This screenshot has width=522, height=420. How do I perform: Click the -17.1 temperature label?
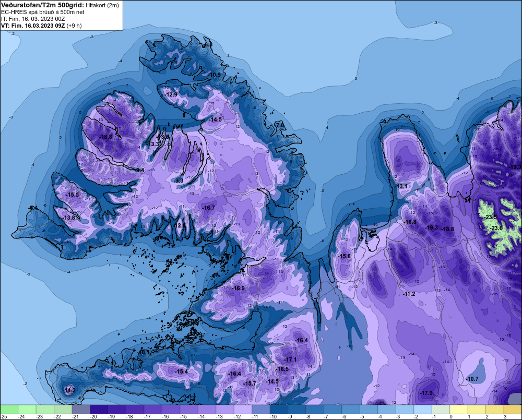tap(290, 360)
